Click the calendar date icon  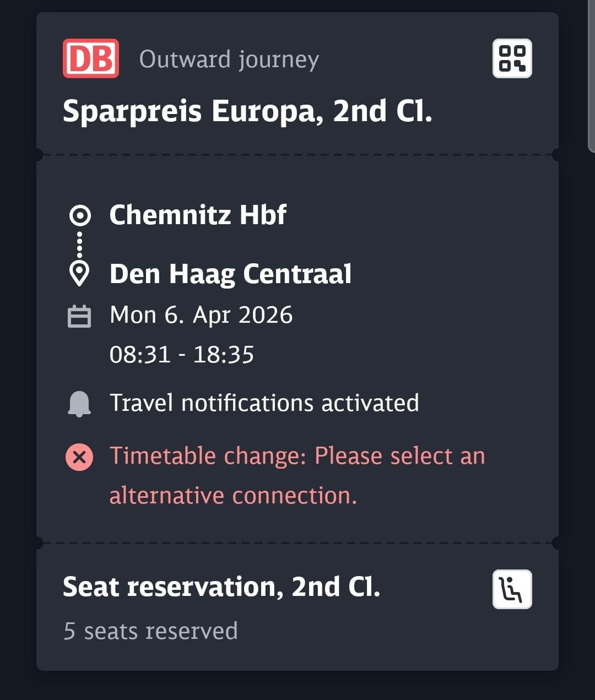coord(79,316)
